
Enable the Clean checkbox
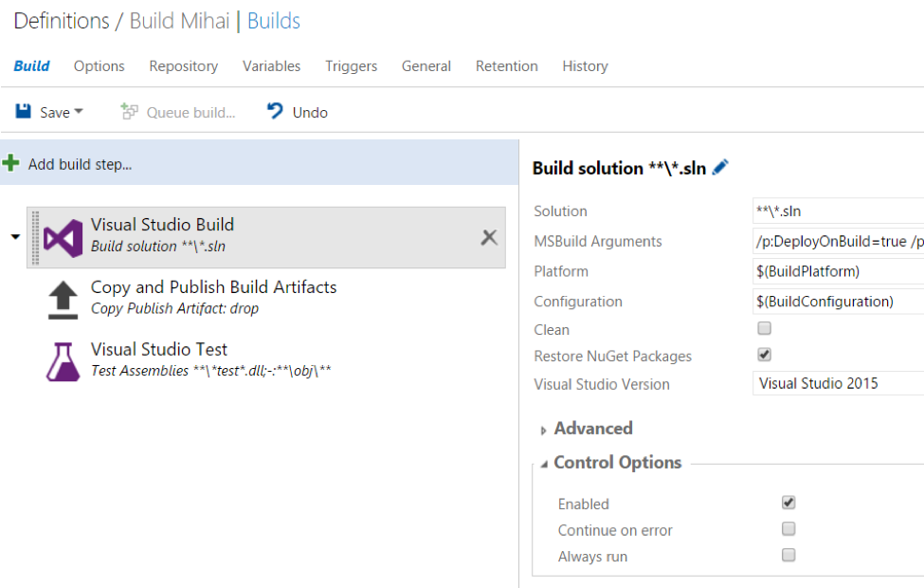click(x=765, y=328)
